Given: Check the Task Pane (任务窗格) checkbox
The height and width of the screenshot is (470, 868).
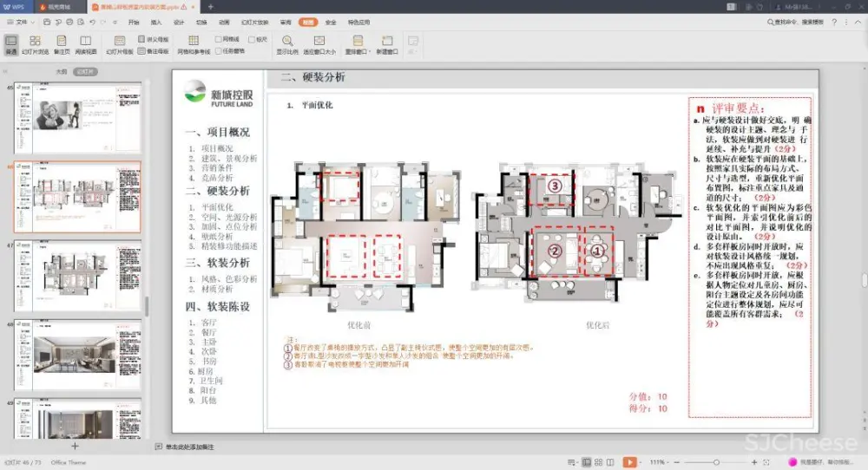Looking at the screenshot, I should pyautogui.click(x=219, y=51).
